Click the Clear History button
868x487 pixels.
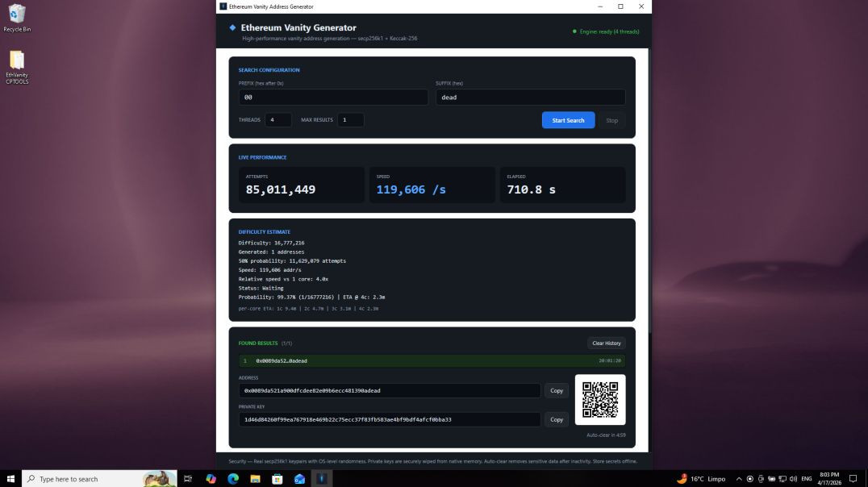click(606, 343)
